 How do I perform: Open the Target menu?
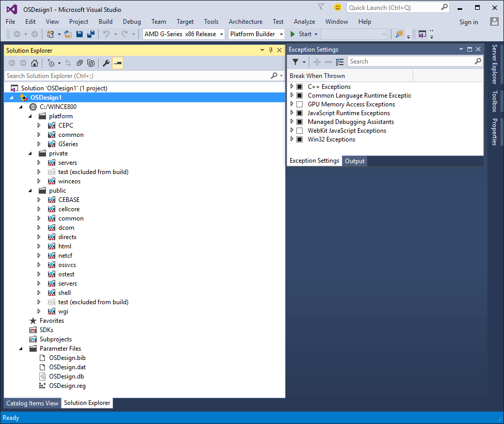point(185,22)
